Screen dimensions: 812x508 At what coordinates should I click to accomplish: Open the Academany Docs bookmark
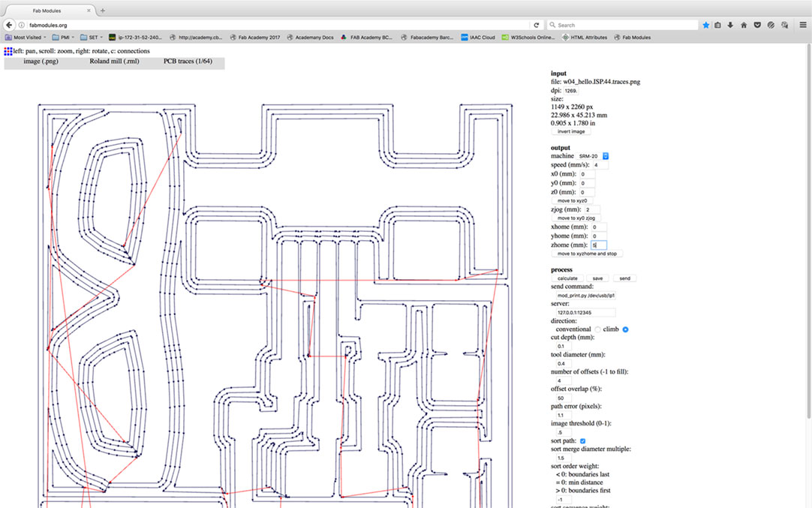pyautogui.click(x=310, y=38)
